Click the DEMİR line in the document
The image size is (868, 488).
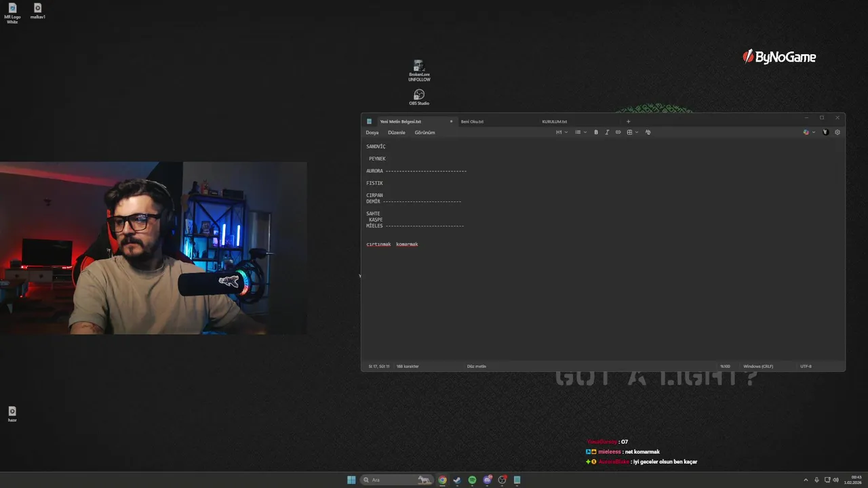point(414,201)
